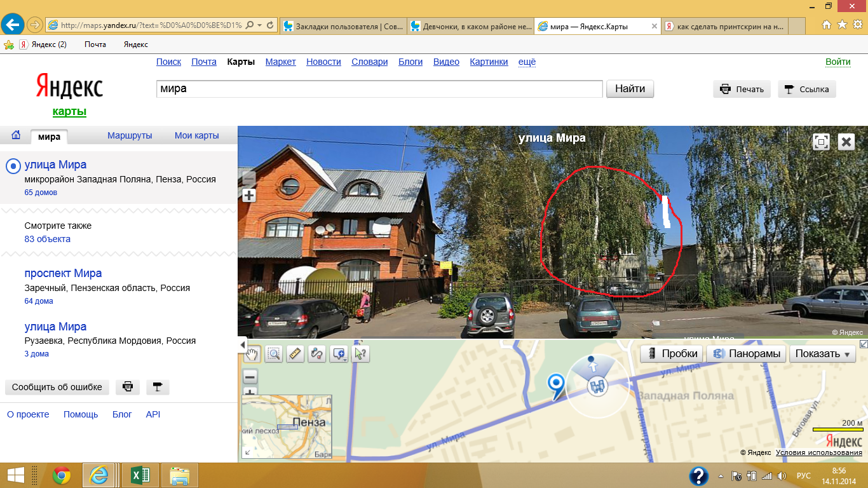
Task: Open the Поиск service link
Action: [x=169, y=62]
